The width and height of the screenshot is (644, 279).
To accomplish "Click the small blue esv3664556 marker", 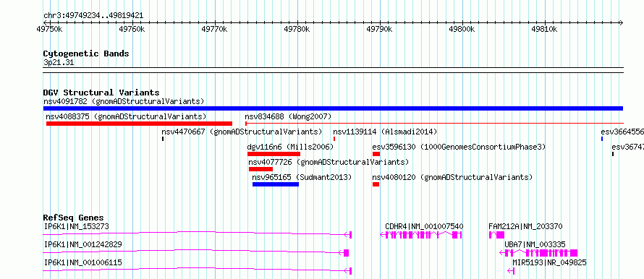I will point(602,139).
